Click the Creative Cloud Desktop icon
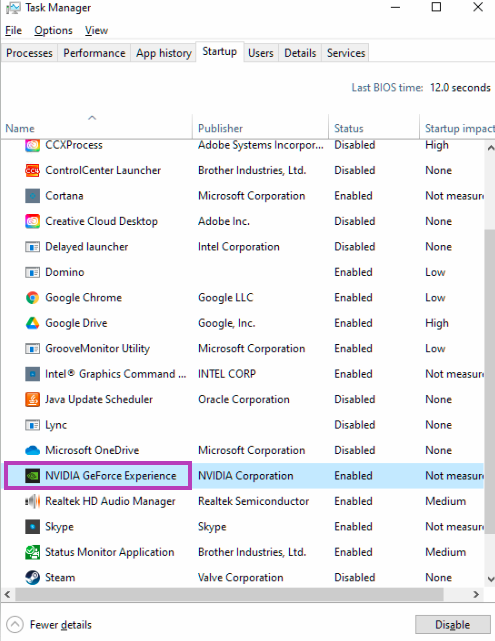Viewport: 495px width, 641px height. point(32,221)
